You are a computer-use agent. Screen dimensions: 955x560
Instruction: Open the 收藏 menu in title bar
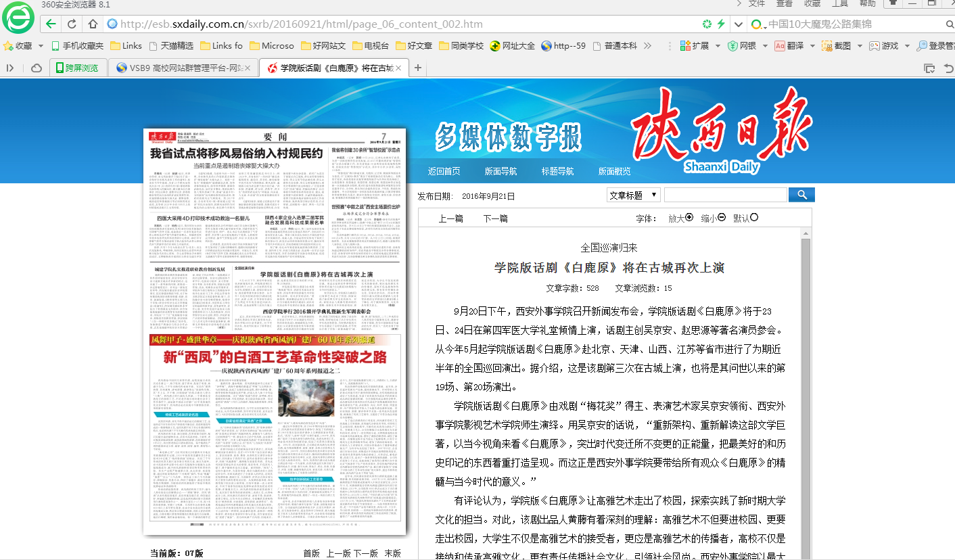click(x=812, y=3)
